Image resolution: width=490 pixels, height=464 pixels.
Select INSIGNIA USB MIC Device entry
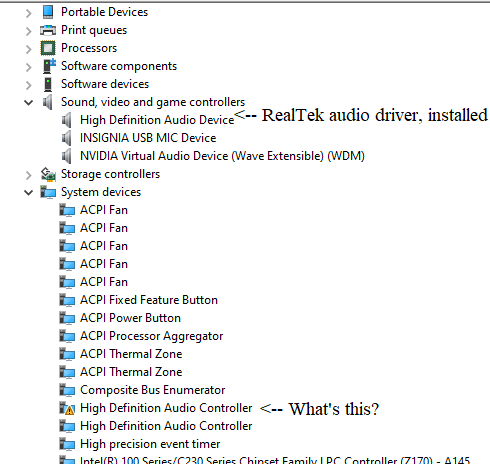(148, 138)
